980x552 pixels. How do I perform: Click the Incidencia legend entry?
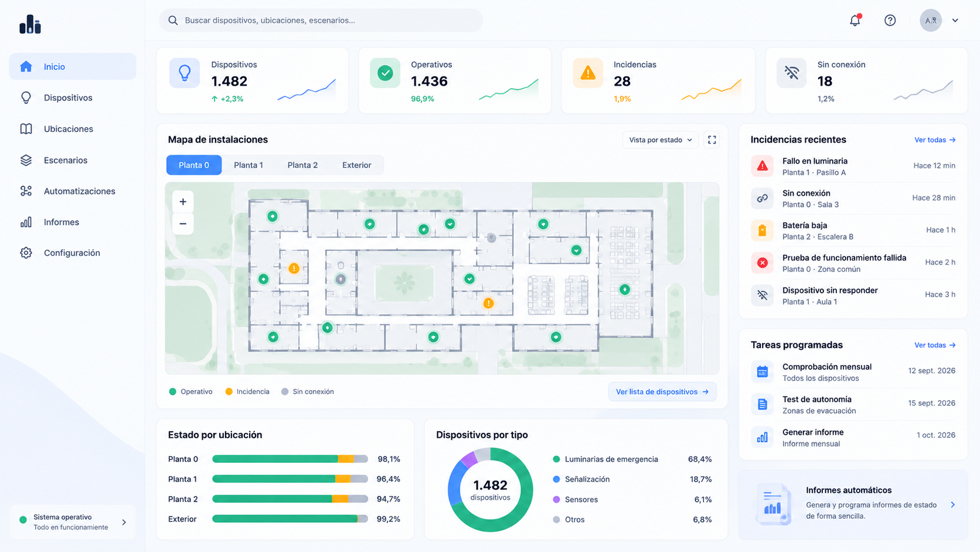pos(247,391)
